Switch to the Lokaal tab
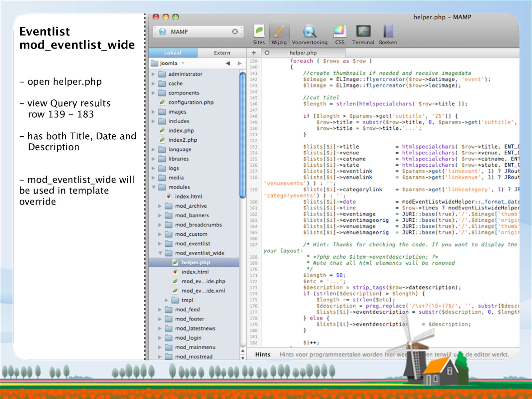 [x=173, y=53]
